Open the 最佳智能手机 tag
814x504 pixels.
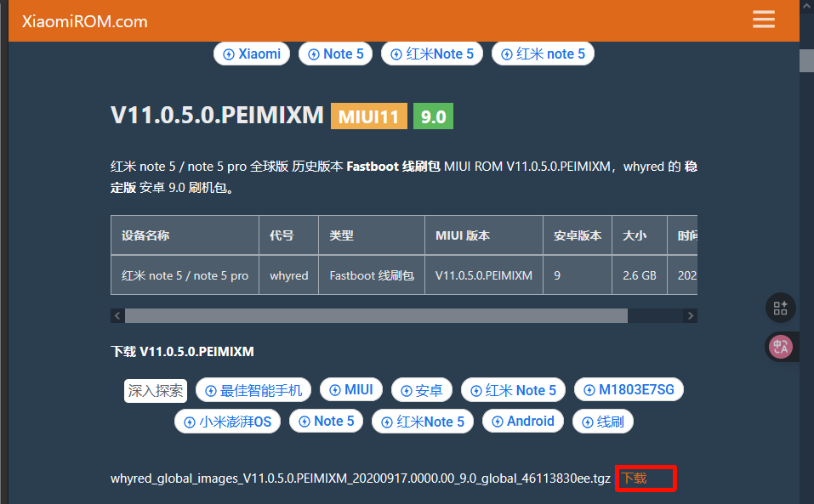click(253, 390)
